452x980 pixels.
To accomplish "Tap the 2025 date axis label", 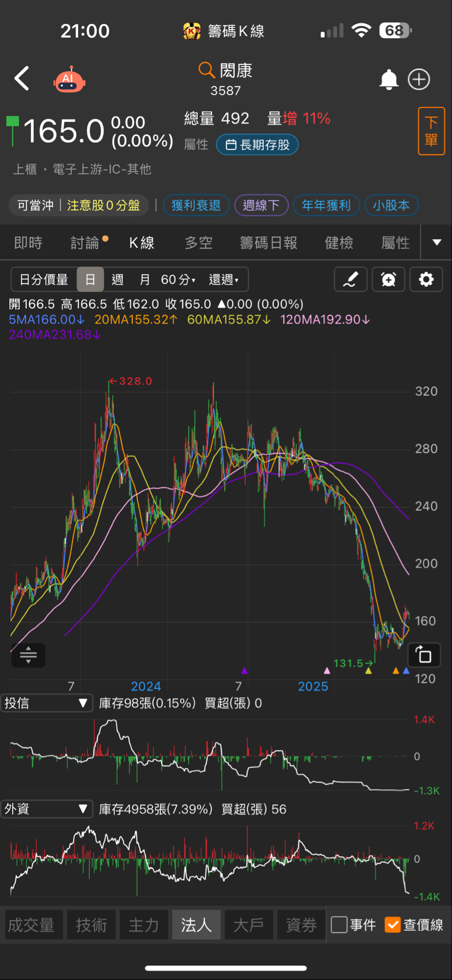I will point(313,686).
